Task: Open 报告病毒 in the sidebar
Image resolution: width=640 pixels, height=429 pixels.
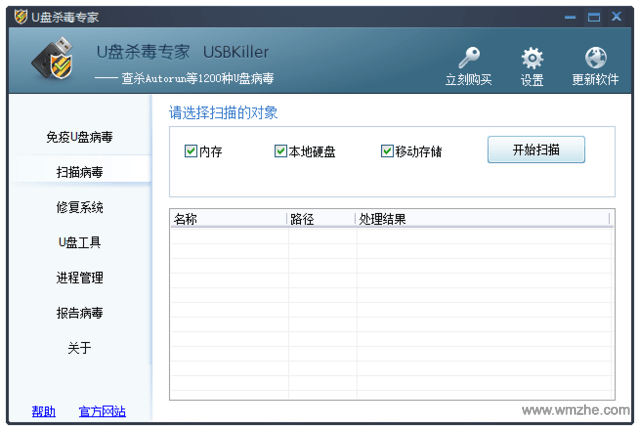Action: point(80,313)
